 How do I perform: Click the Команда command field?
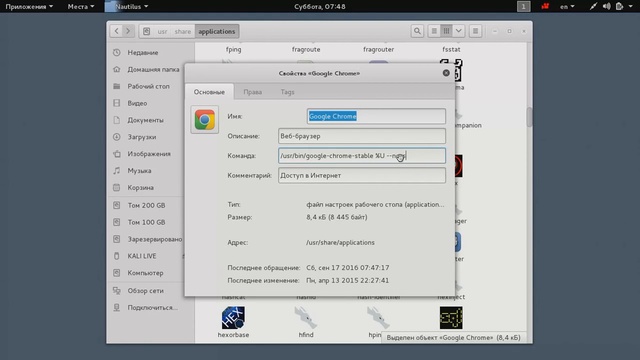(362, 156)
